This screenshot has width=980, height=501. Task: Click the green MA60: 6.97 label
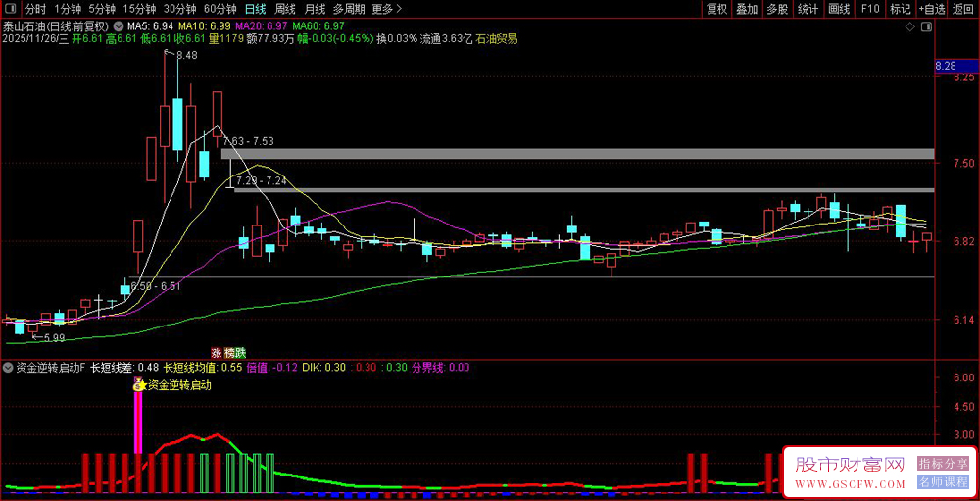click(x=318, y=26)
